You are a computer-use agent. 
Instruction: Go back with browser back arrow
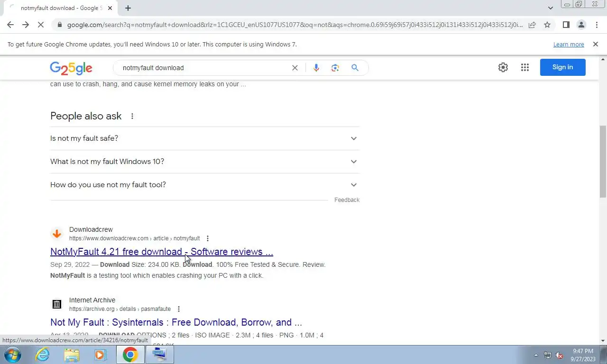[10, 25]
